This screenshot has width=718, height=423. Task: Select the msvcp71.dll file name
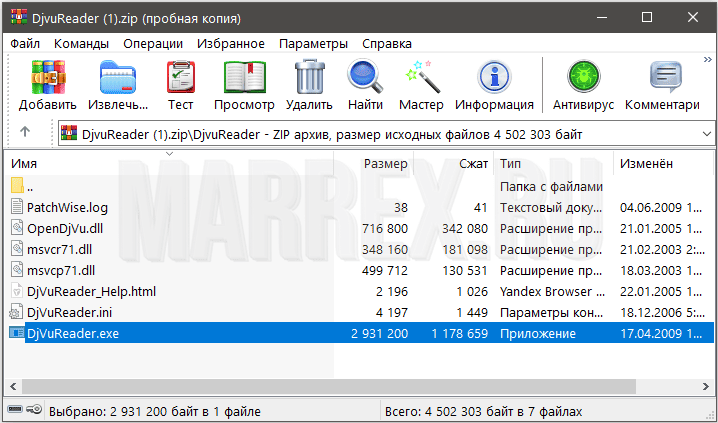click(61, 271)
